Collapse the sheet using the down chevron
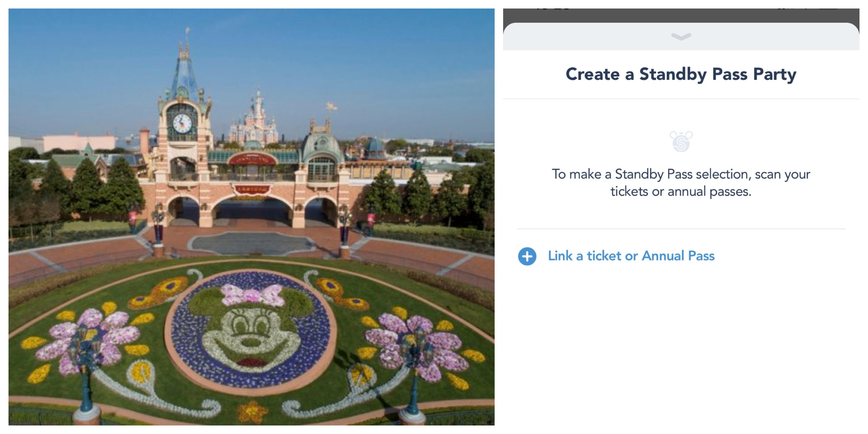 click(681, 36)
